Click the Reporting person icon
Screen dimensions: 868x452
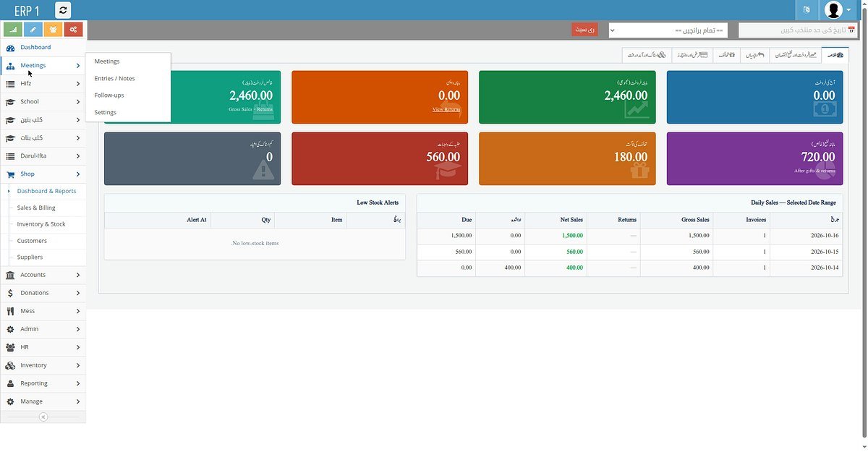point(10,383)
